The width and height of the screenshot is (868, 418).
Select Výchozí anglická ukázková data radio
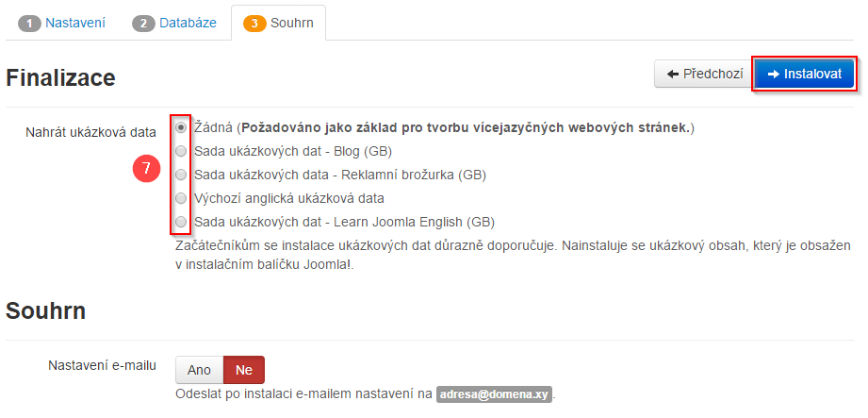181,198
